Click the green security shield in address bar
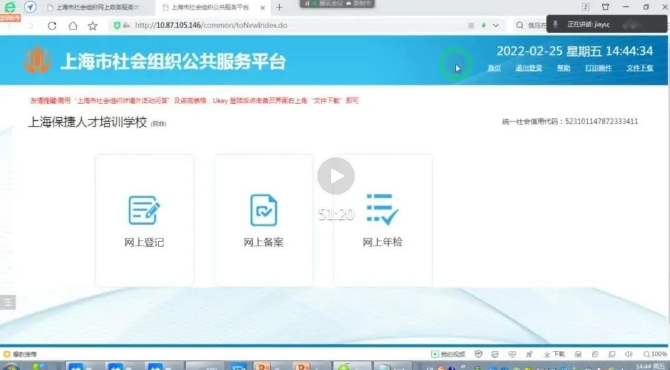 pyautogui.click(x=117, y=26)
